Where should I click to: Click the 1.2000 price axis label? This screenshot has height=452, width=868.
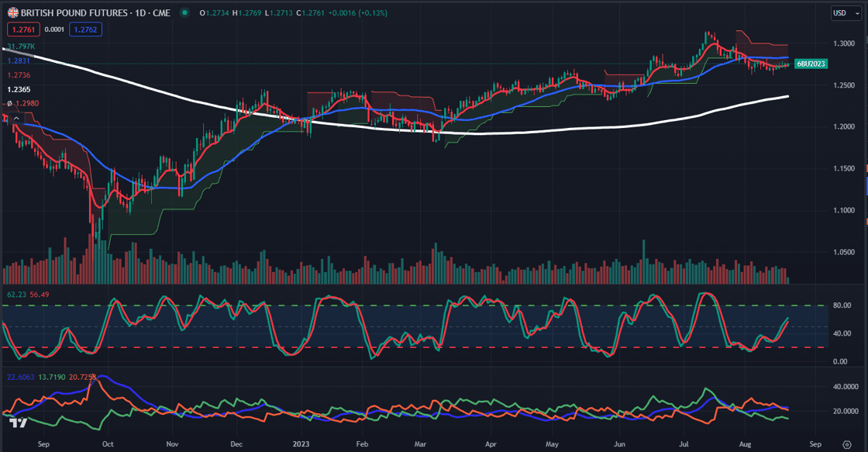[x=844, y=127]
